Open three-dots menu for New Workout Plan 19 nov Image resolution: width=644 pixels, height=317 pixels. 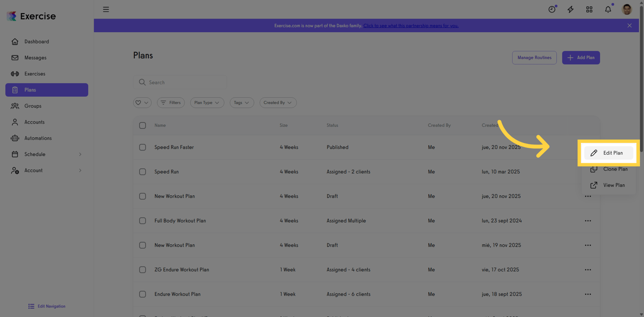588,245
